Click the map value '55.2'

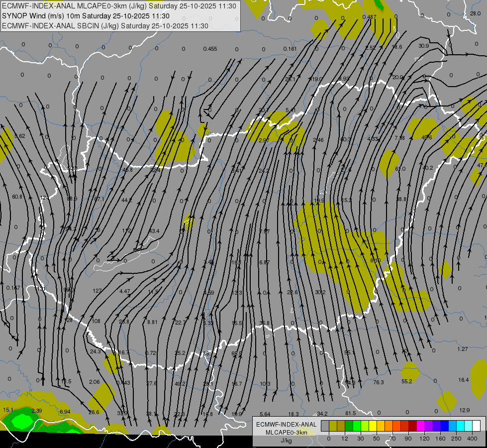tap(406, 381)
